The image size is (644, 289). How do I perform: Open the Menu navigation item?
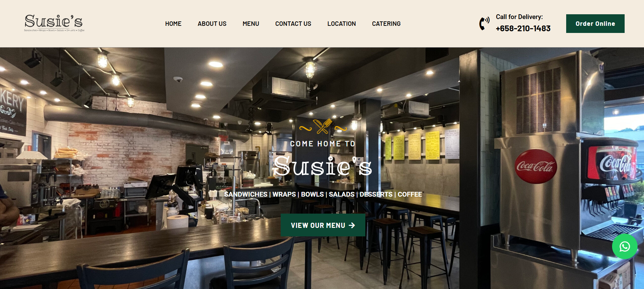coord(251,24)
